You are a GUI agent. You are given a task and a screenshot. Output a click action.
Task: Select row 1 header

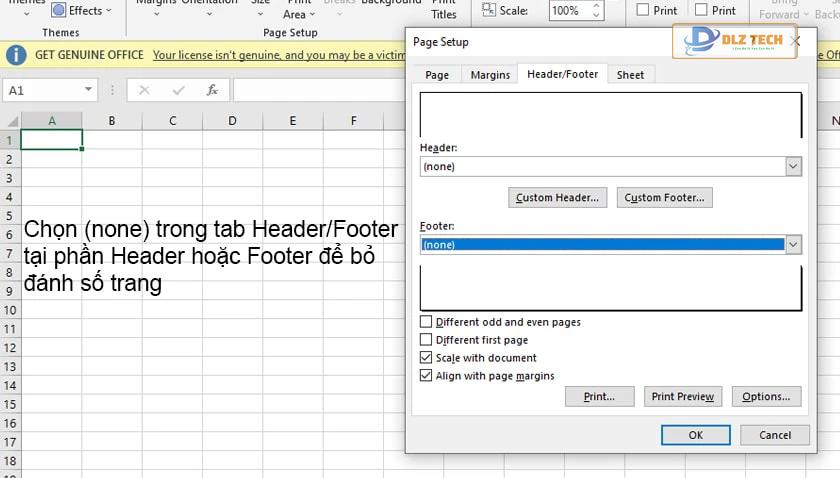click(10, 140)
